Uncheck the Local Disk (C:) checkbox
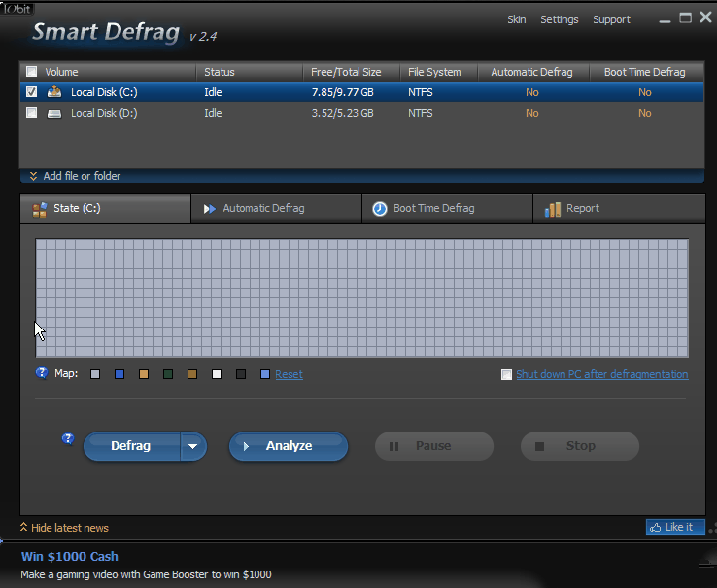Screen dimensions: 717x588 [31, 92]
